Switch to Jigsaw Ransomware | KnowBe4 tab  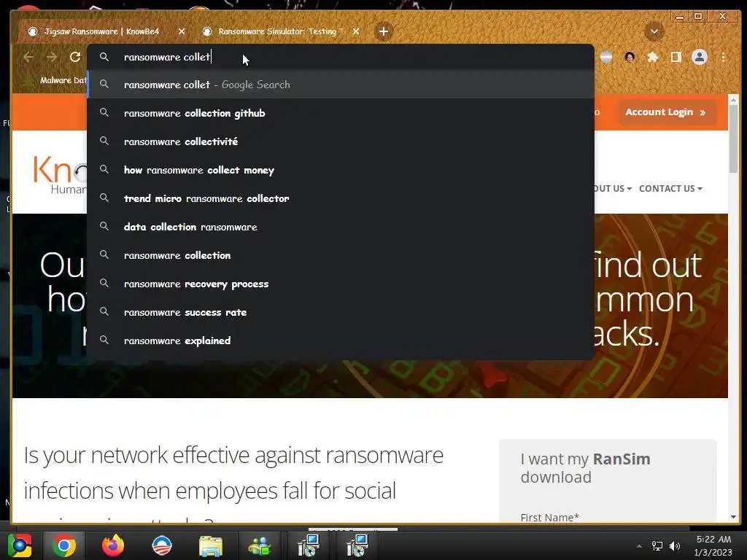pyautogui.click(x=102, y=31)
